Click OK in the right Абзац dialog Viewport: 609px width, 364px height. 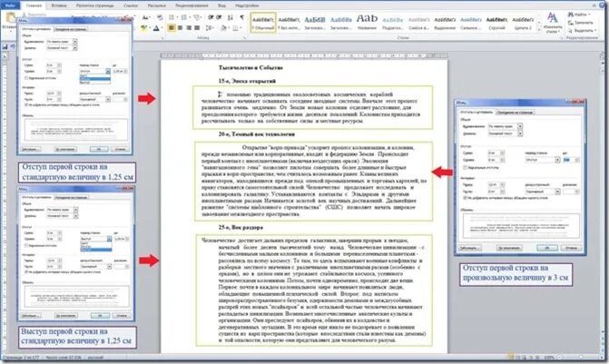point(547,248)
